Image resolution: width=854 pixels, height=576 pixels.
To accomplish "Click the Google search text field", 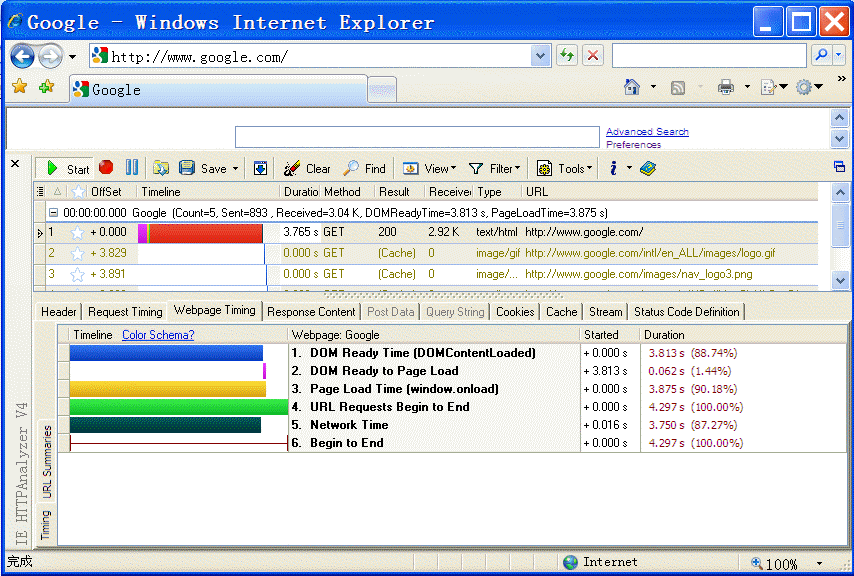I will (417, 137).
